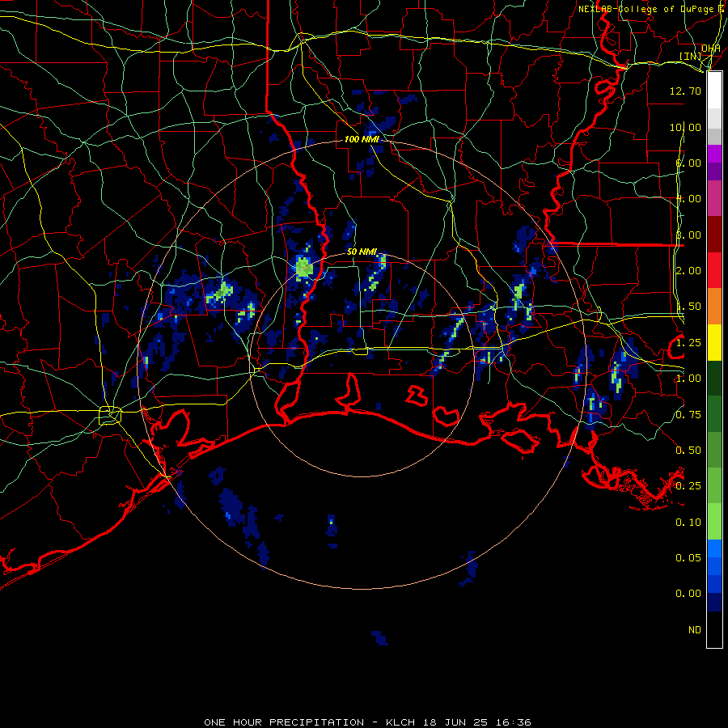This screenshot has height=728, width=728.
Task: Select the black ND swatch at scale bottom
Action: pos(714,629)
